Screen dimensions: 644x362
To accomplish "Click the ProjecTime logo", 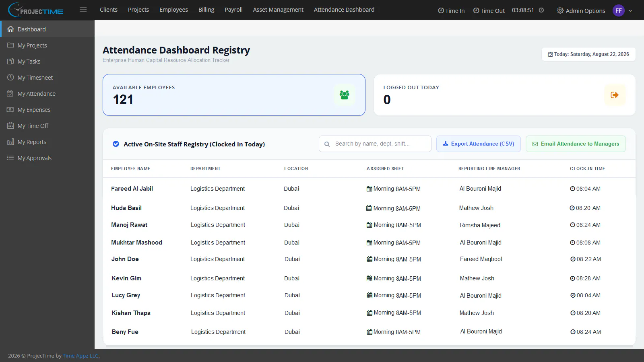I will click(36, 10).
